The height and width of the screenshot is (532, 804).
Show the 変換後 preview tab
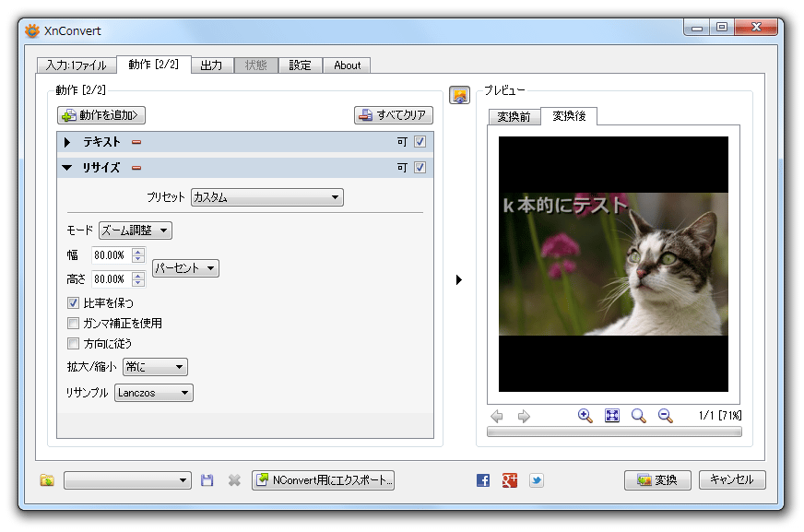[569, 116]
